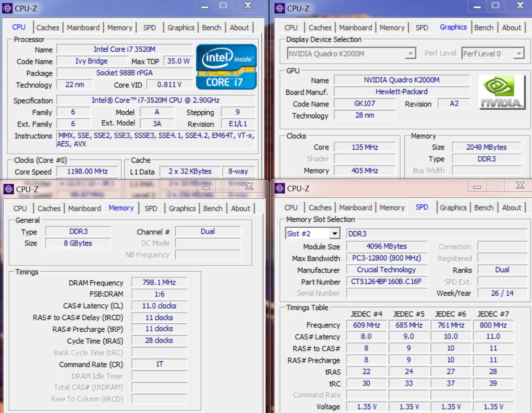Screen dimensions: 532x413
Task: Select the Mainboard tab in the Memory window
Action: (84, 208)
